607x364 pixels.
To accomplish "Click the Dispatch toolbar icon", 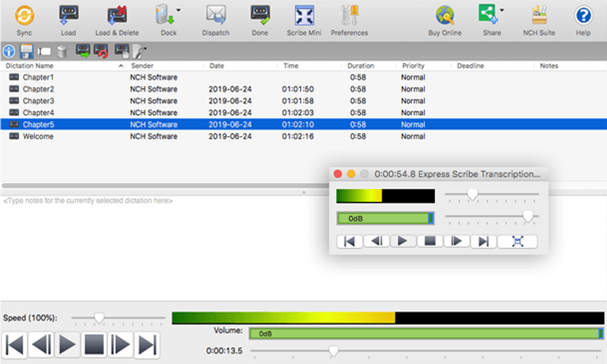I will (x=215, y=16).
